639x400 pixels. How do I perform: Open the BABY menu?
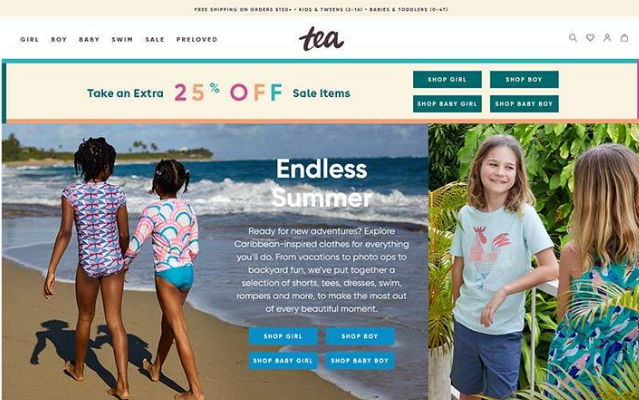(x=89, y=40)
